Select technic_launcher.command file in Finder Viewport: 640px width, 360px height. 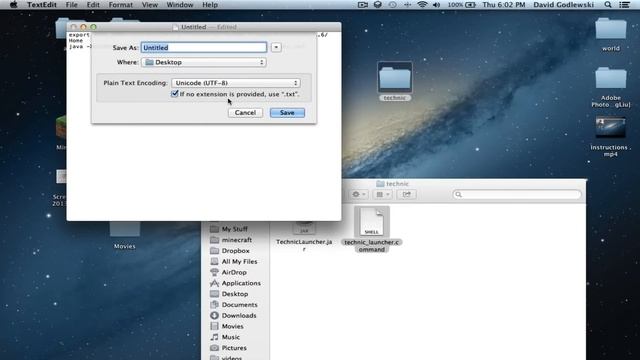[371, 229]
